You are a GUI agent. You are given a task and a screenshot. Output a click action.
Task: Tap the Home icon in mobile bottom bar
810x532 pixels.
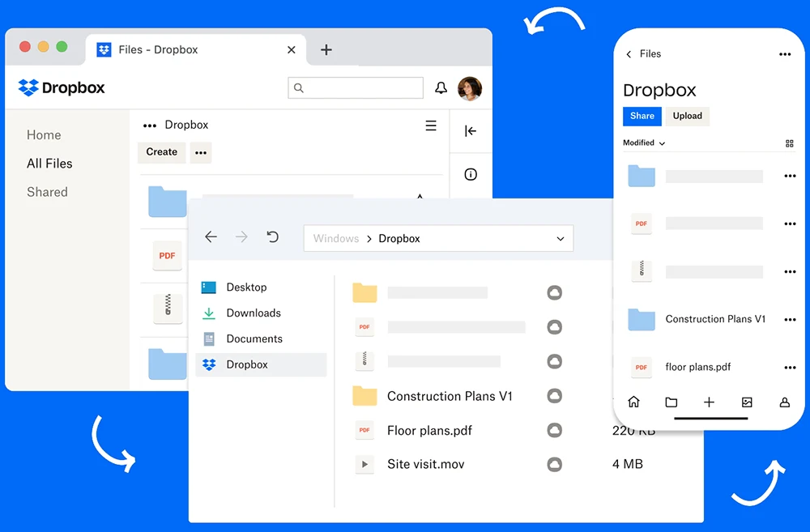[634, 402]
